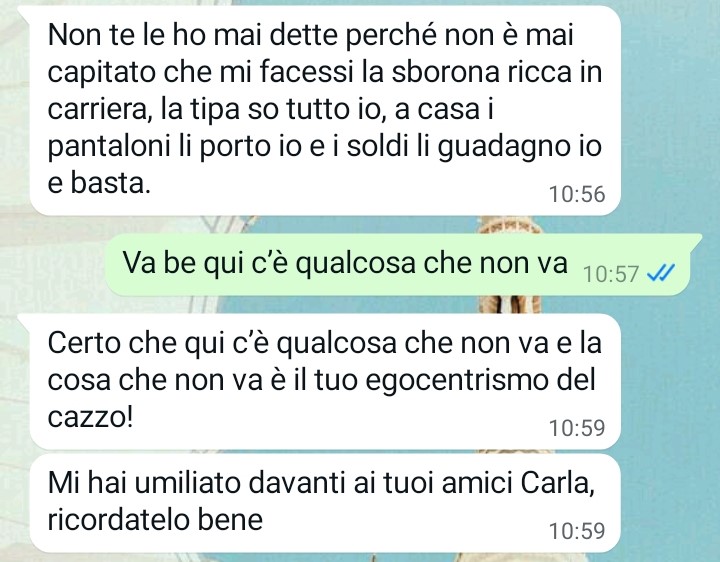This screenshot has width=720, height=562.
Task: Tap the word 'sborona' in first message
Action: pyautogui.click(x=445, y=72)
